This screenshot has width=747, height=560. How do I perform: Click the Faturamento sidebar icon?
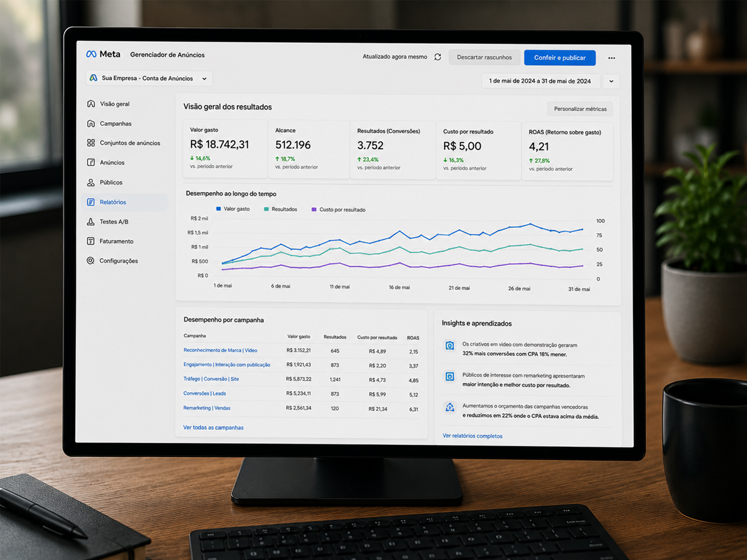[91, 241]
